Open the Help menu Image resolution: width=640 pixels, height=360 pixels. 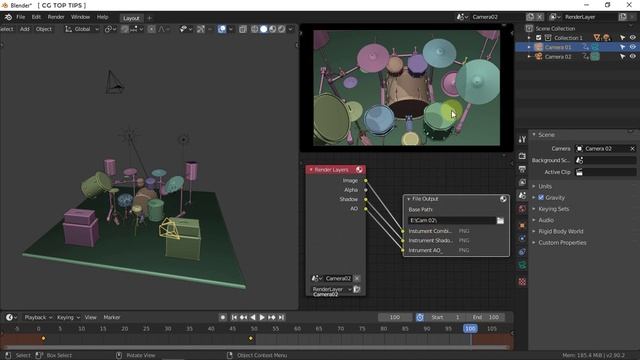[102, 17]
